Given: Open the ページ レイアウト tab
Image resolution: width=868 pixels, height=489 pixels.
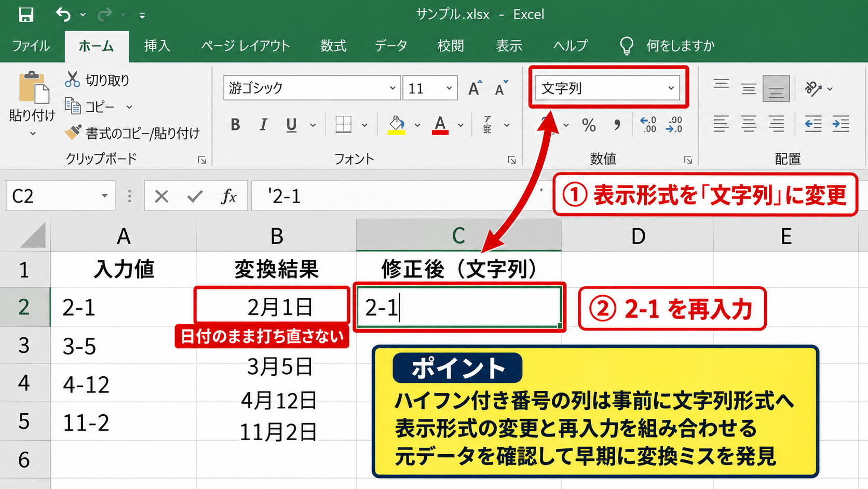Looking at the screenshot, I should tap(246, 46).
